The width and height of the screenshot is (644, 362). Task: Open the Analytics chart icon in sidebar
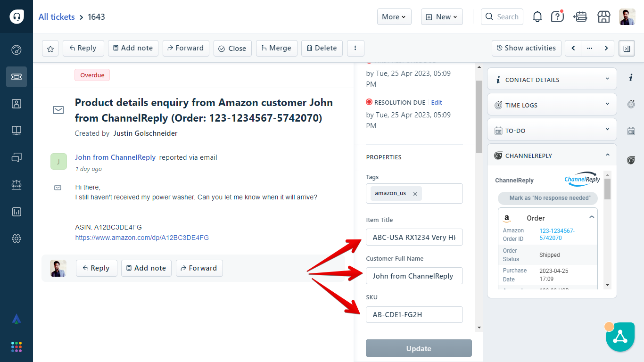tap(17, 212)
